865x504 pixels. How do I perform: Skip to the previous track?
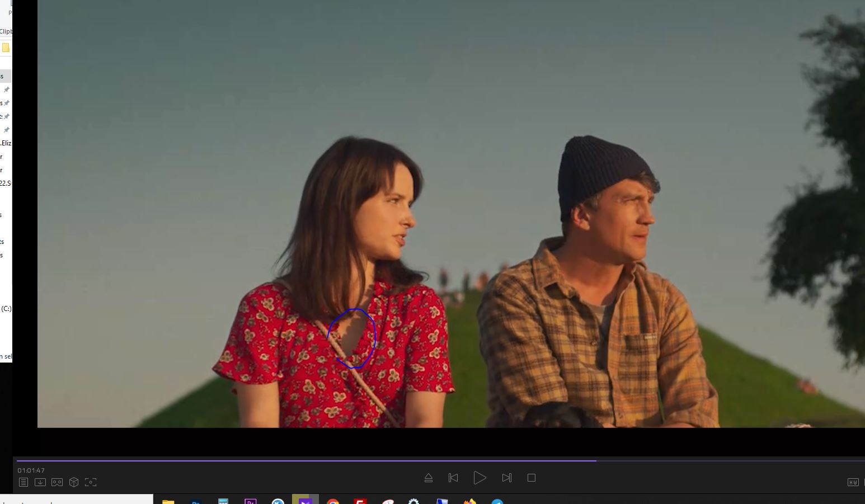453,478
